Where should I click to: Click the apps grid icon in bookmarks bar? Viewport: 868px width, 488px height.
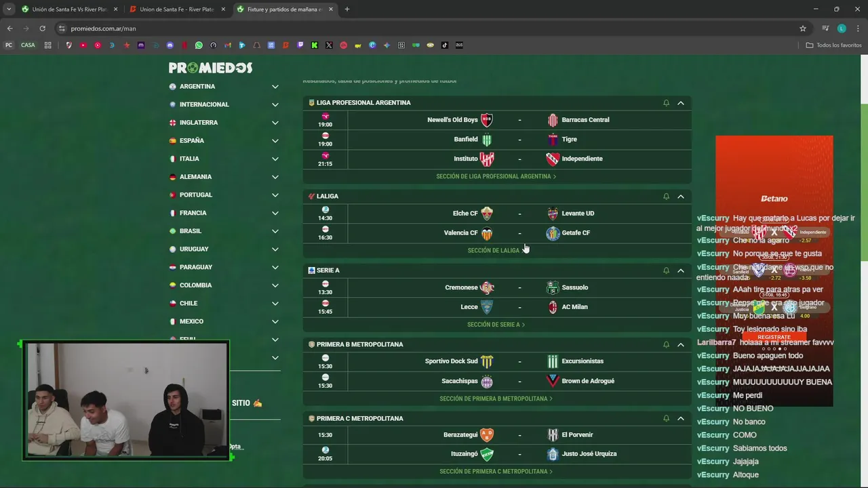[47, 45]
